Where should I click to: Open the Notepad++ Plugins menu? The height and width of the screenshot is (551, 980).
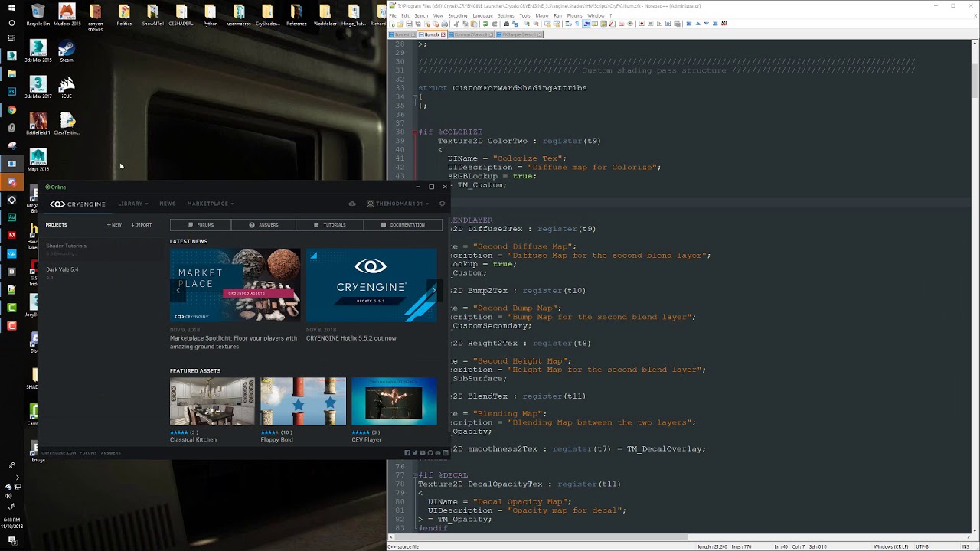[573, 15]
